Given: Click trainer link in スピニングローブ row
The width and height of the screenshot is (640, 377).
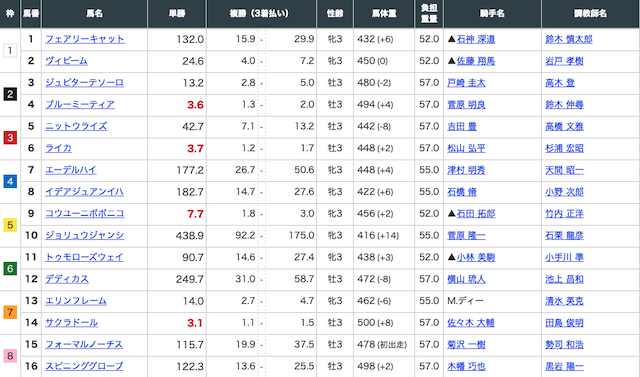Looking at the screenshot, I should 564,367.
